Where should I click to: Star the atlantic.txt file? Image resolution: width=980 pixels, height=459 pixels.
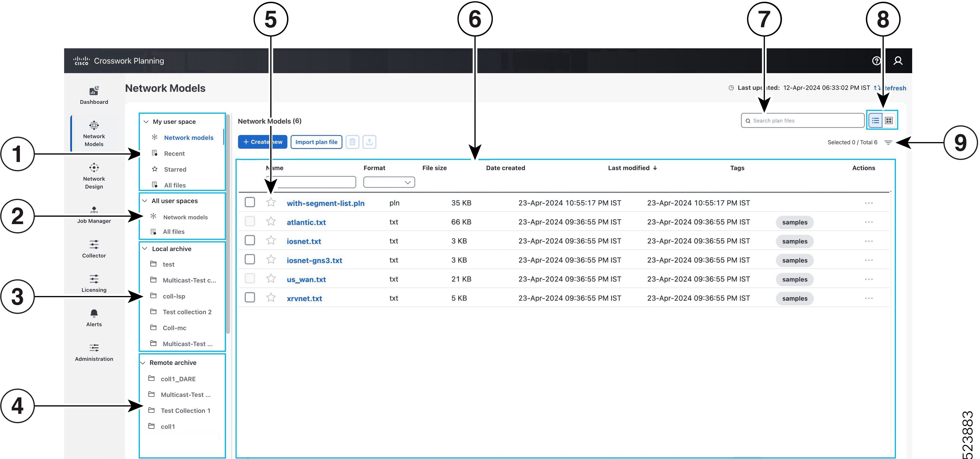pyautogui.click(x=271, y=221)
